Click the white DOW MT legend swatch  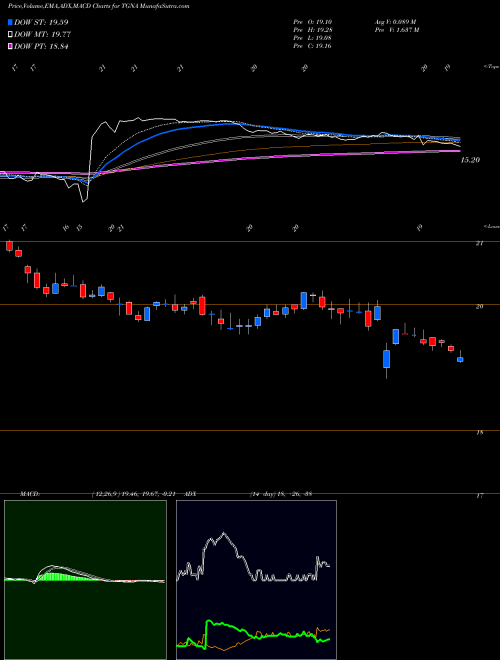11,35
